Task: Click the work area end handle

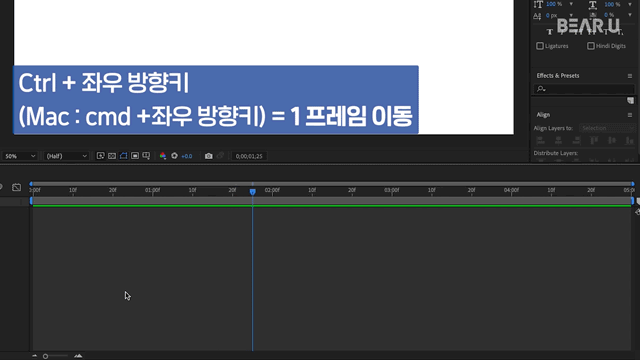Action: (633, 200)
